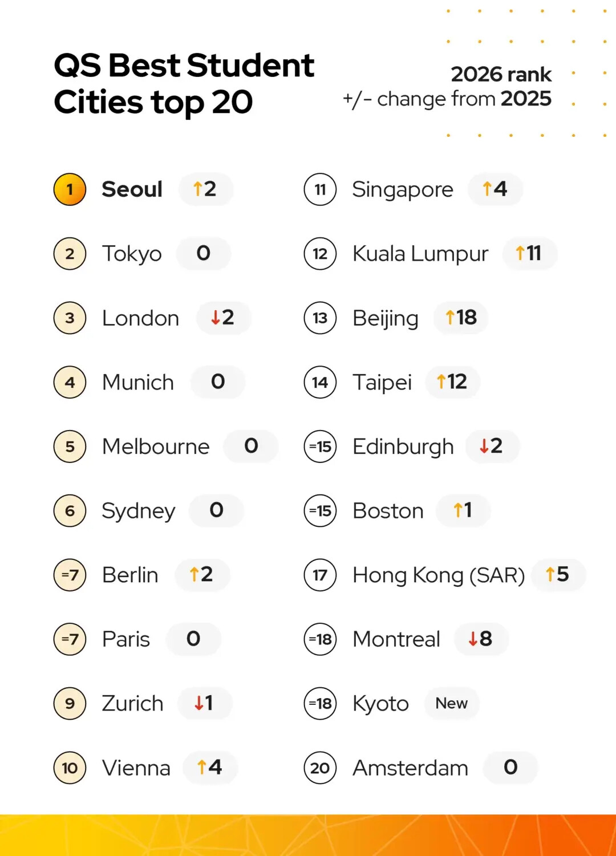Screen dimensions: 616x856
Task: Tap the rank 17 badge for Hong Kong
Action: [320, 575]
